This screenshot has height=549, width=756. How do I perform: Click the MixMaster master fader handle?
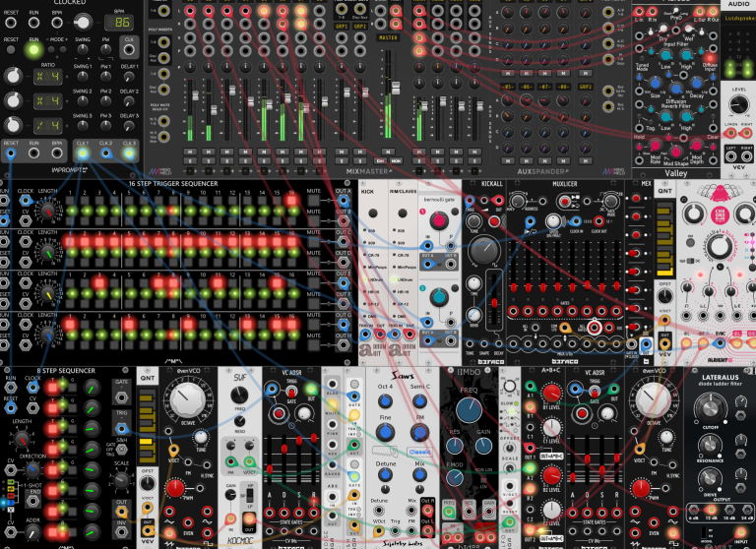click(x=396, y=88)
